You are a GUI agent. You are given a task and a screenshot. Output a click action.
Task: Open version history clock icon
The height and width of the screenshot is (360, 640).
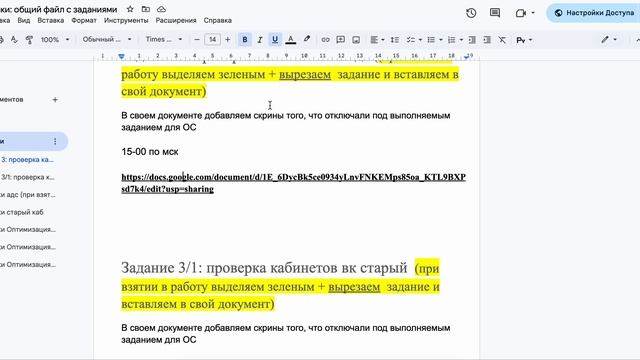(x=471, y=13)
